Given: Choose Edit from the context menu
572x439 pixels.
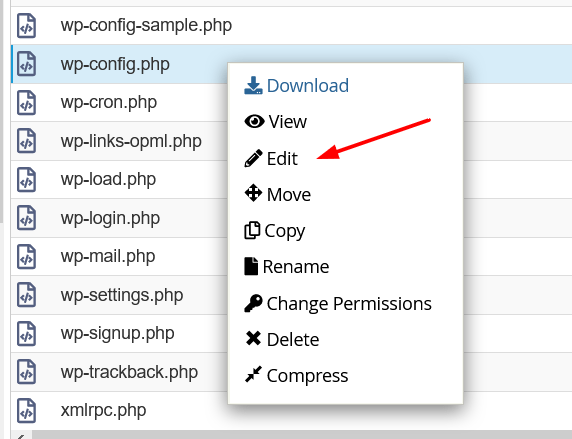Looking at the screenshot, I should tap(271, 158).
